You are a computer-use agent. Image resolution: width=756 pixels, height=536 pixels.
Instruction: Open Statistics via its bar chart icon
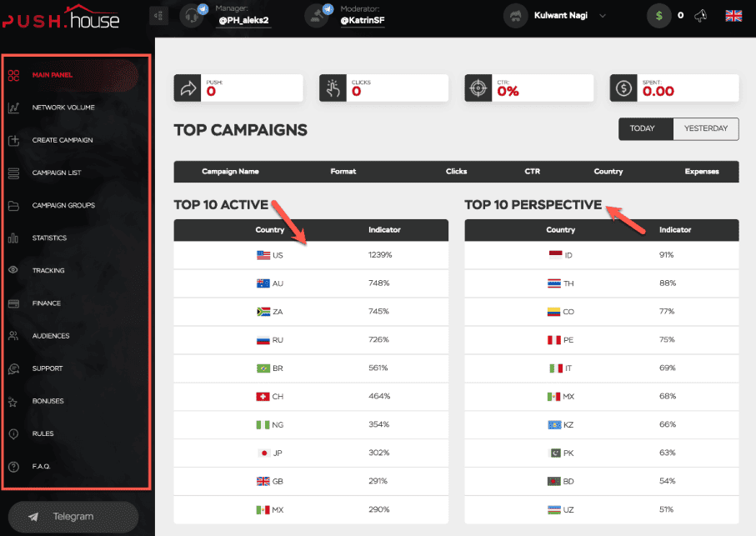[x=13, y=238]
